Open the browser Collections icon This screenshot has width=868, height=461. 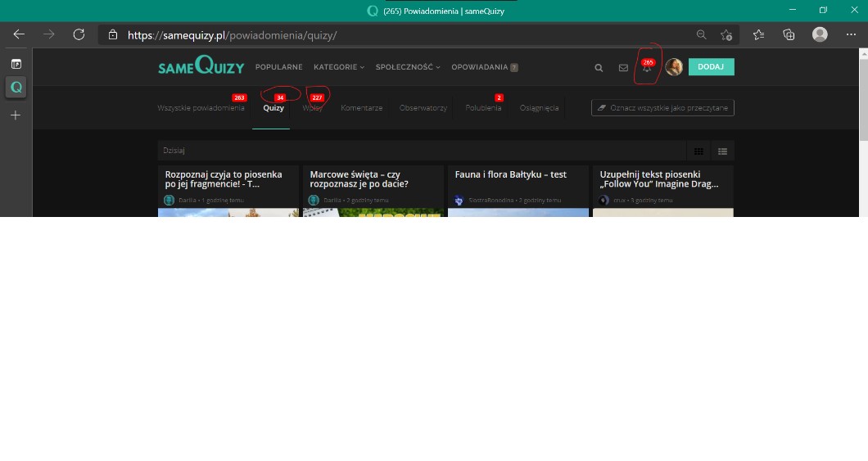click(x=789, y=34)
